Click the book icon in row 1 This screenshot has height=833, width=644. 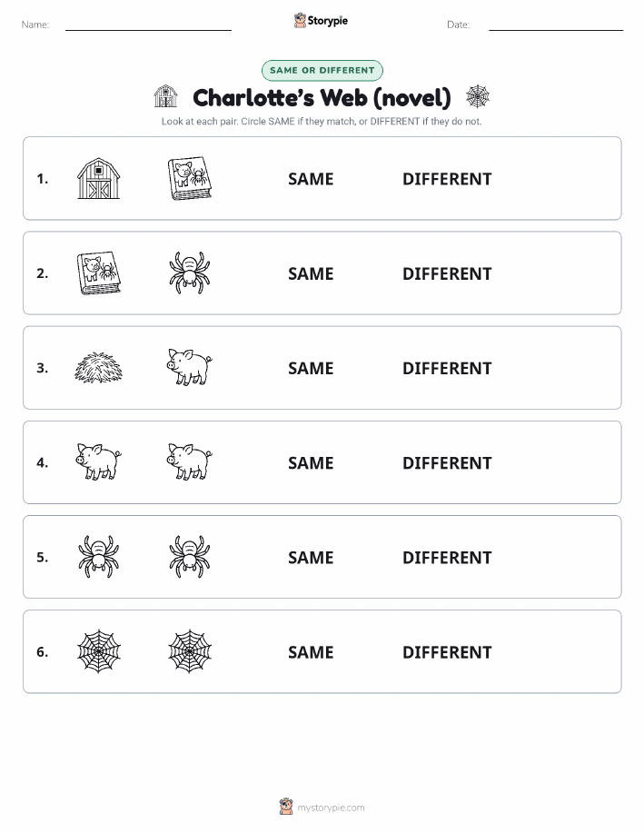190,178
